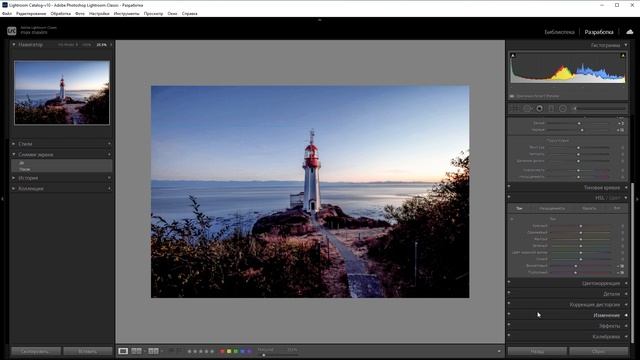Screen dimensions: 640x360
Task: Apply the green color label
Action: [236, 351]
